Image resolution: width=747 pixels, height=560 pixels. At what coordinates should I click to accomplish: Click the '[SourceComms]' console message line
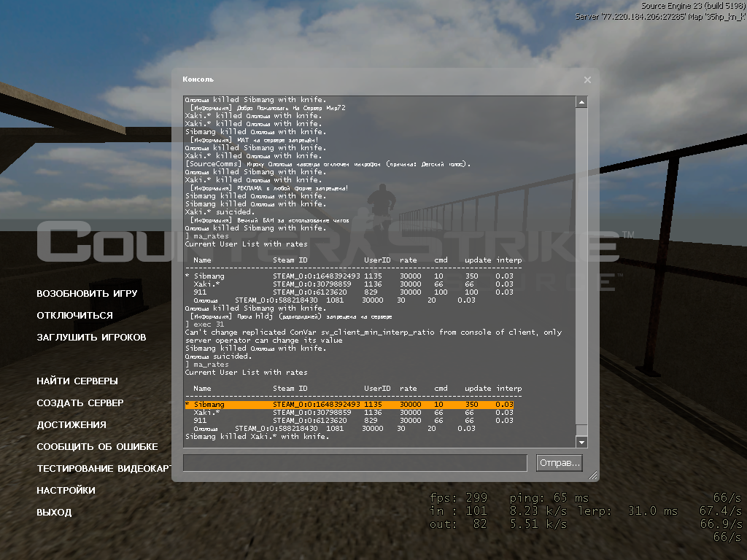[x=328, y=164]
